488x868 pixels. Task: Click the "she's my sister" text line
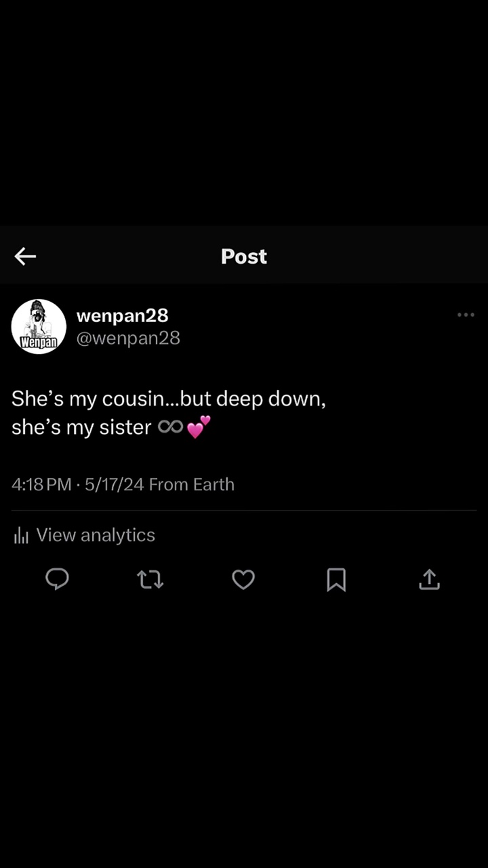click(81, 427)
